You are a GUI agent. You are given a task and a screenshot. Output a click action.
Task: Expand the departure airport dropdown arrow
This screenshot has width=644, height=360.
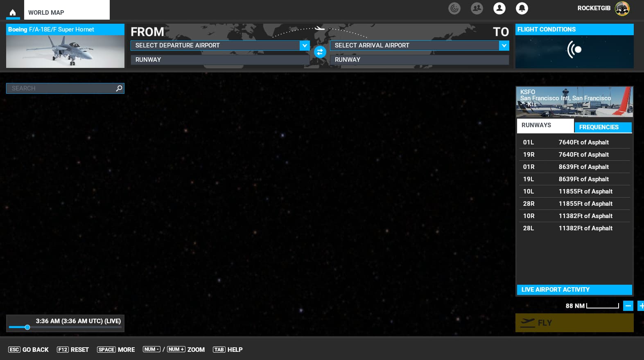click(305, 45)
